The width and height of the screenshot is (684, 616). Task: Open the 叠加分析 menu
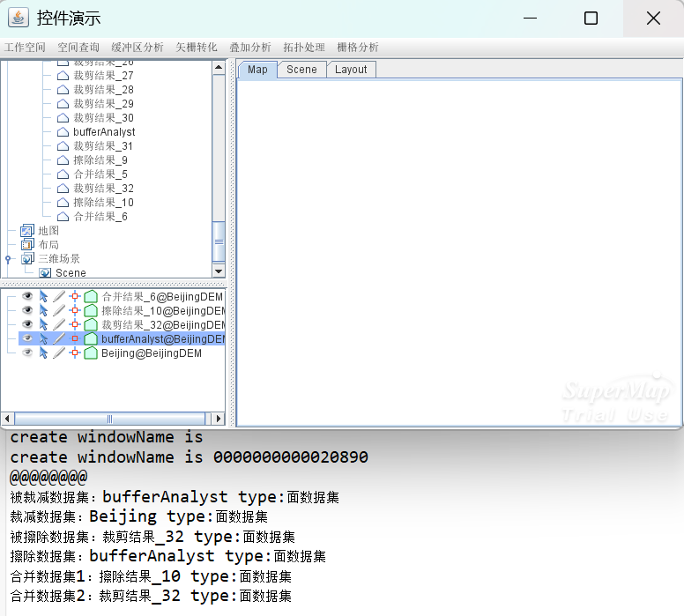click(250, 48)
